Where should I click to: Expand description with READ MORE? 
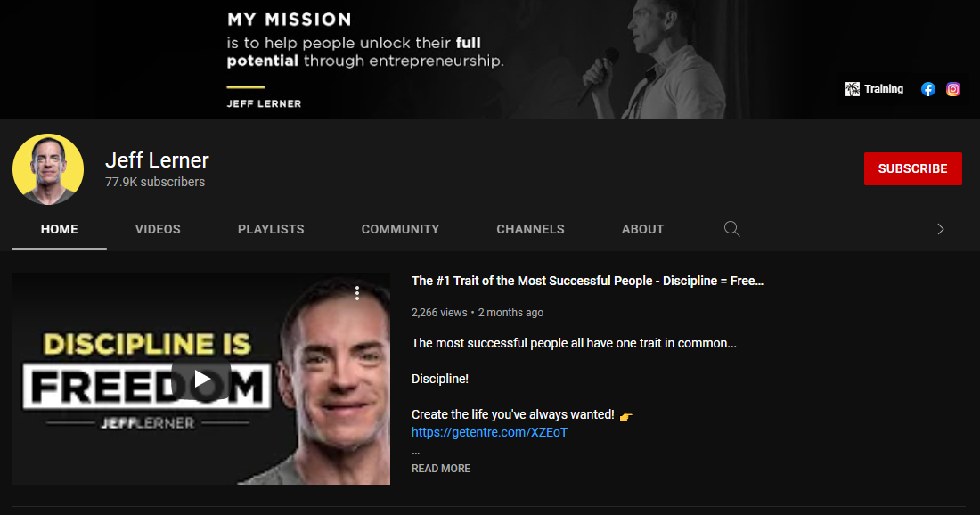point(441,468)
